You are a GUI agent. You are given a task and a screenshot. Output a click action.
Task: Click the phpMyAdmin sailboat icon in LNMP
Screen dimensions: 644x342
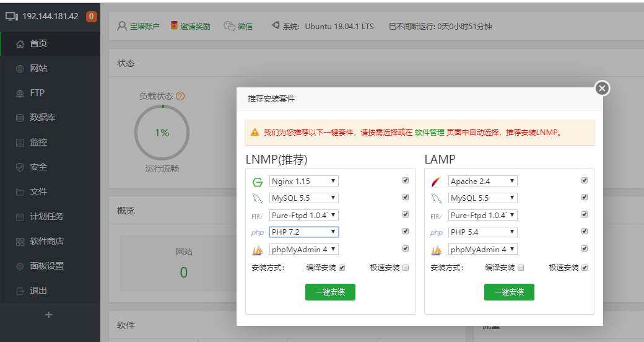[x=258, y=250]
